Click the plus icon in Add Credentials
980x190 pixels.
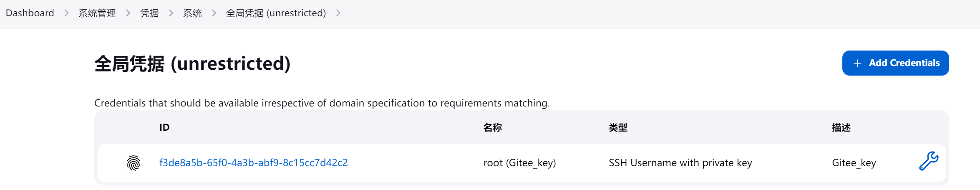(857, 63)
